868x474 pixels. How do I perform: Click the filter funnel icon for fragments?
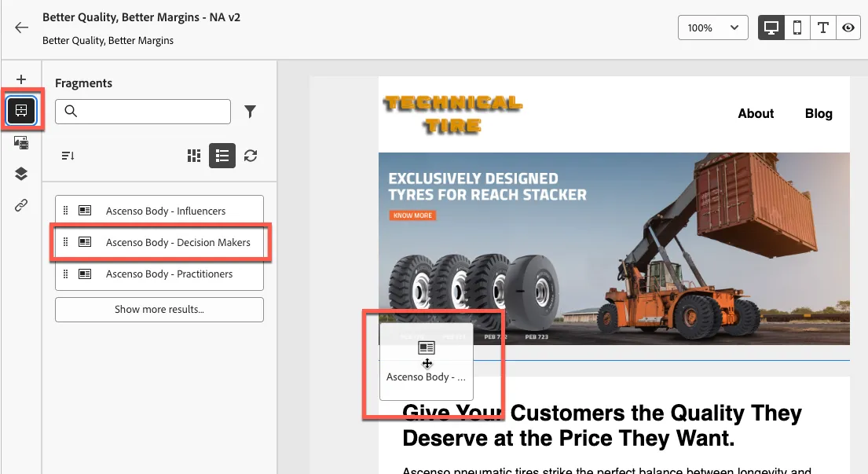pyautogui.click(x=251, y=112)
